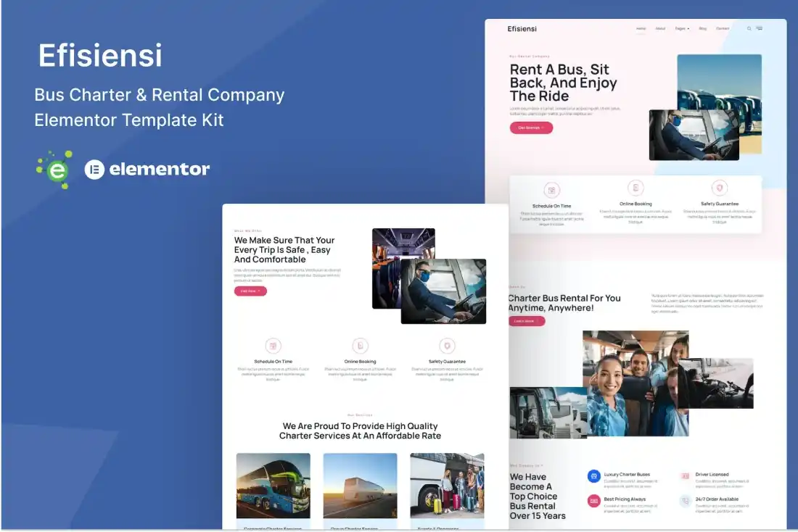This screenshot has height=532, width=798.
Task: Select Contact in the navigation bar
Action: pos(723,29)
